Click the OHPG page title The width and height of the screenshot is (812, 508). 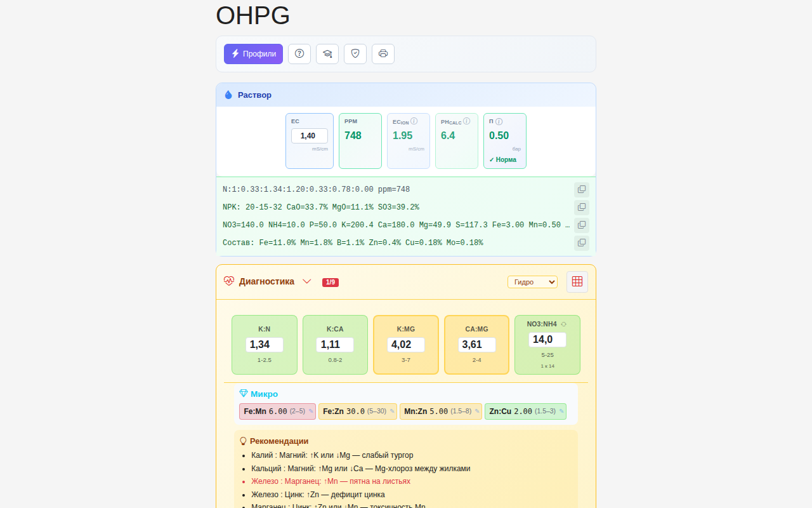click(x=252, y=15)
